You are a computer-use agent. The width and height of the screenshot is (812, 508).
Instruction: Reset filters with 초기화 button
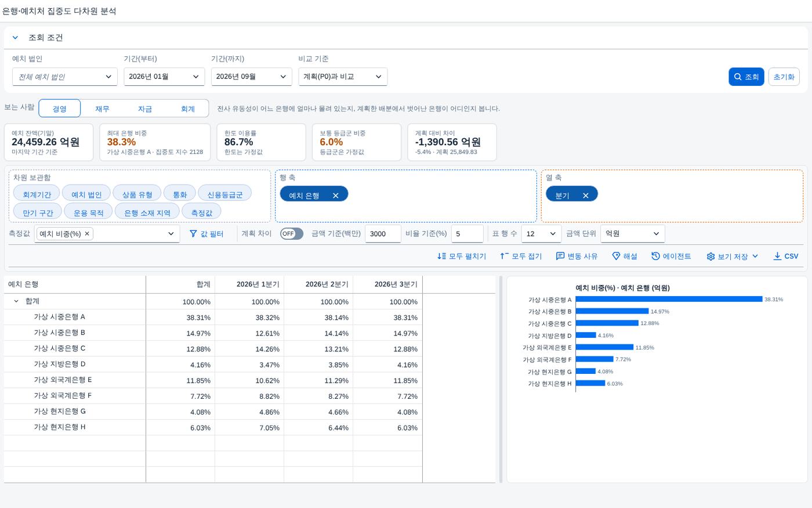(x=784, y=77)
